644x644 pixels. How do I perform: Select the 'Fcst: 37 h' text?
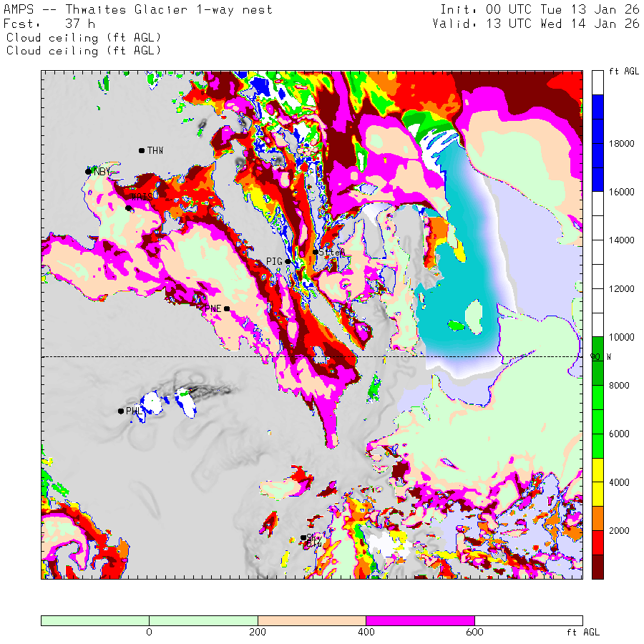[x=49, y=24]
